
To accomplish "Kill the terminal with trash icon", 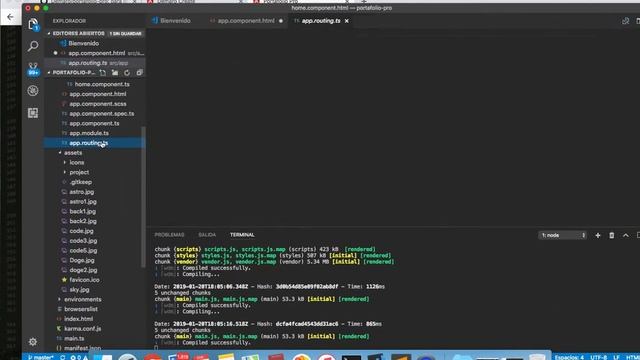I will [611, 235].
